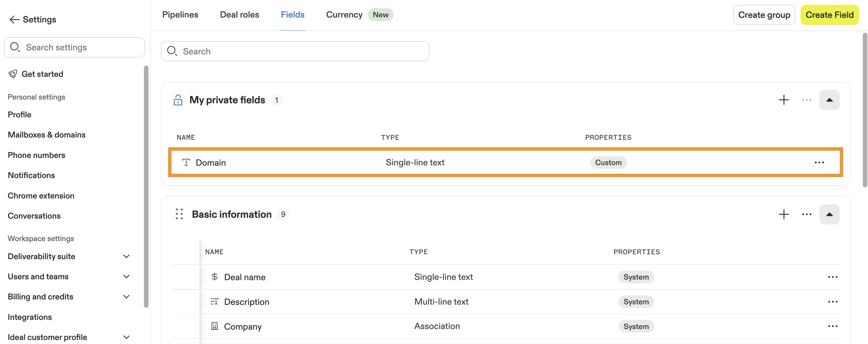Open the three-dot menu for Company field
Screen dimensions: 868x344
pyautogui.click(x=832, y=326)
